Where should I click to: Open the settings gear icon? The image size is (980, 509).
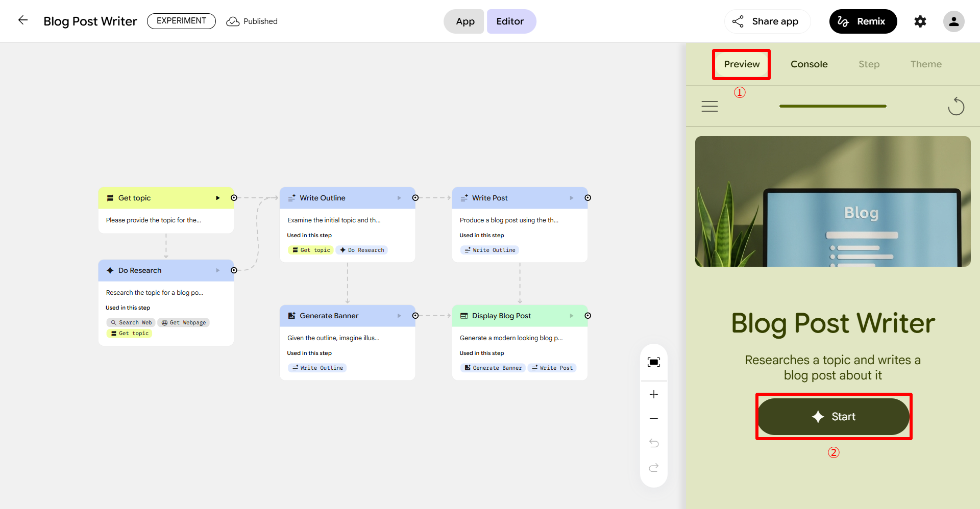[920, 21]
